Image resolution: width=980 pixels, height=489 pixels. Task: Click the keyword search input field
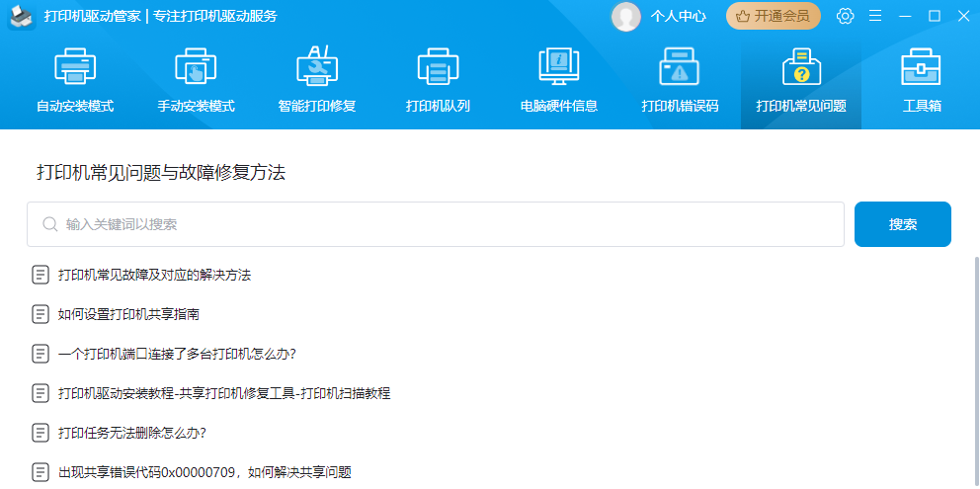445,224
